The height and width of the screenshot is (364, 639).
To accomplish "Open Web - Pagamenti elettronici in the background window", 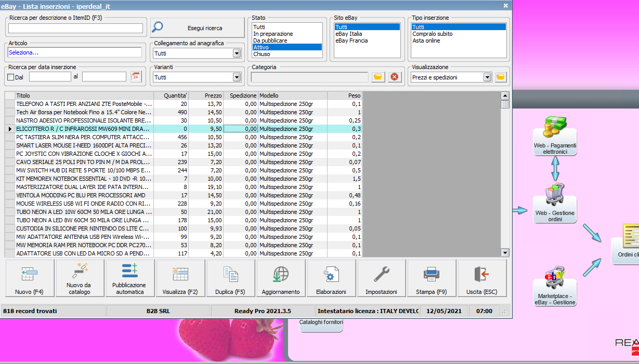I will pos(555,136).
